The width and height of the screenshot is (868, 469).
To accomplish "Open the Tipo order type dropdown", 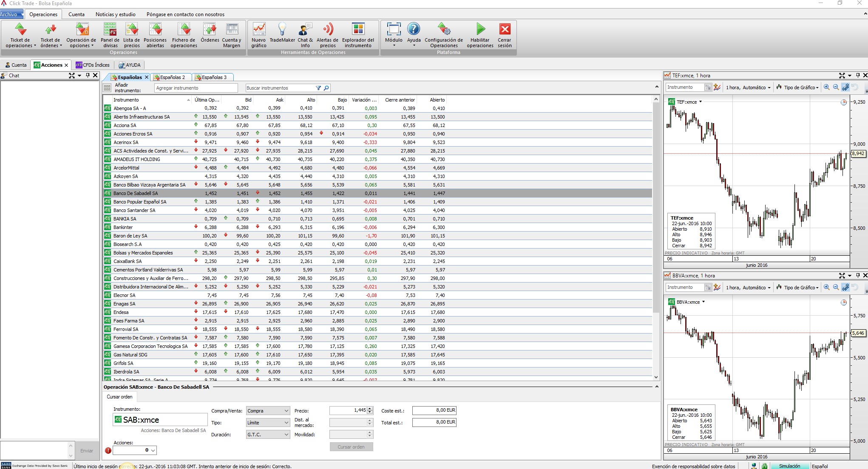I will click(268, 423).
